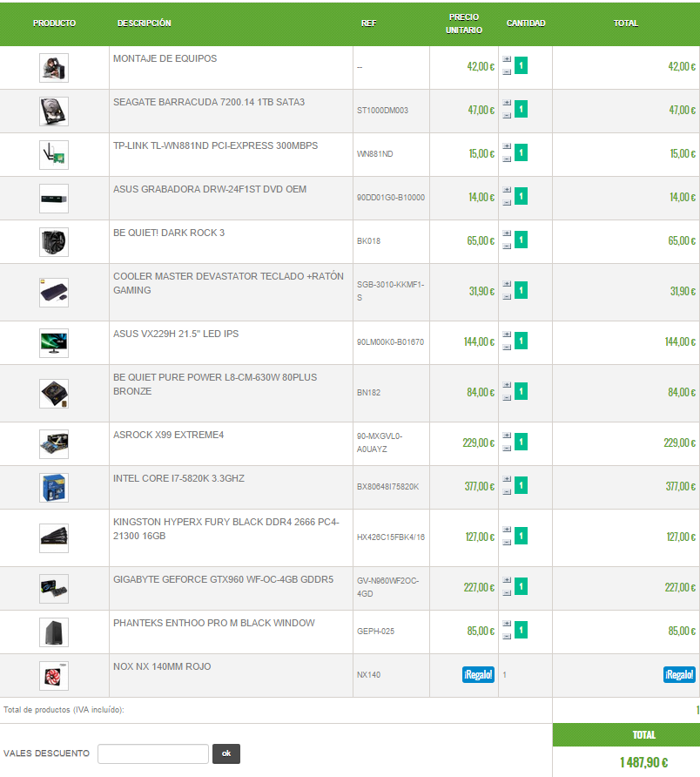Screen dimensions: 700x777
Task: Increase quantity for TP-Link TL-WN881ND
Action: (507, 146)
